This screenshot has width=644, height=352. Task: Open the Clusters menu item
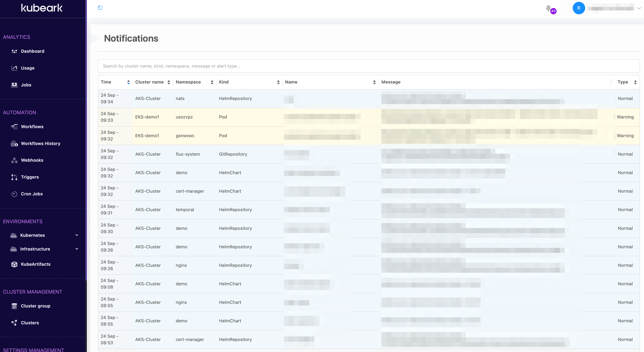[x=30, y=323]
